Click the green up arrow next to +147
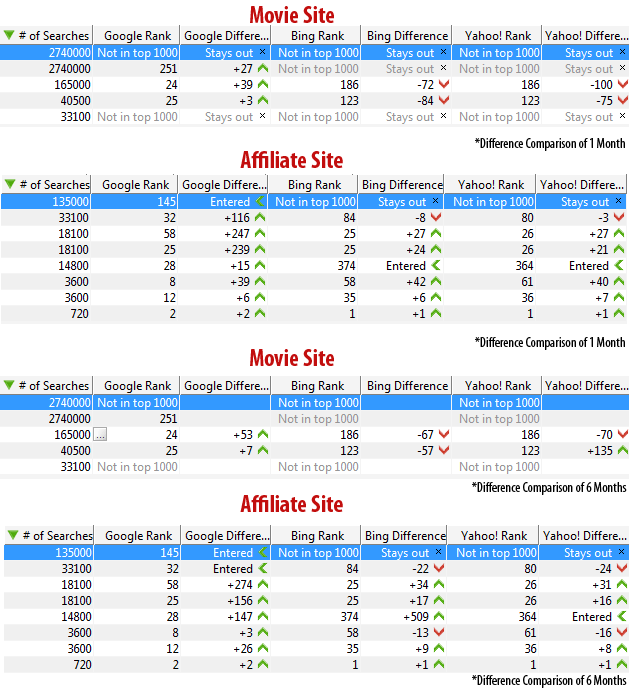 coord(263,616)
